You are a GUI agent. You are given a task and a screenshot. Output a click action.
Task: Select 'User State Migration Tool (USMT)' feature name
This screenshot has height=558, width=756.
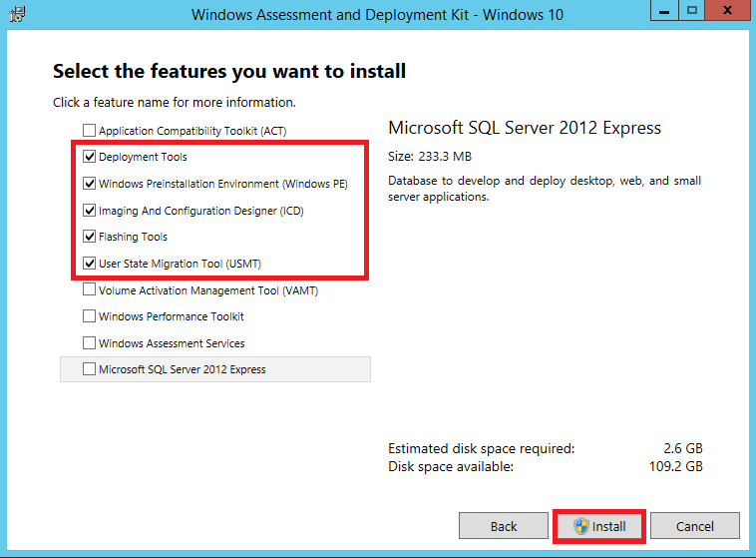[x=180, y=265]
